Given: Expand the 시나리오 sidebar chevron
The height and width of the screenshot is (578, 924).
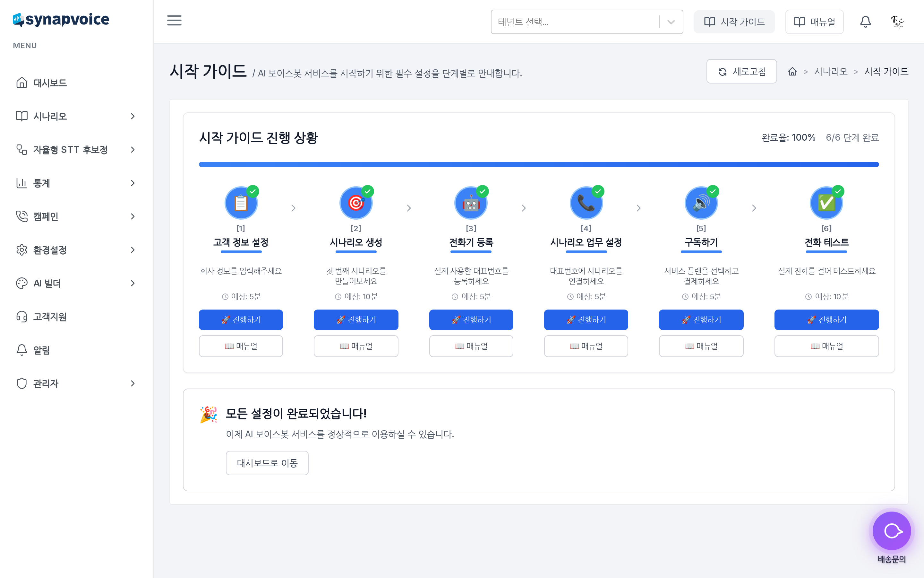Looking at the screenshot, I should (x=133, y=116).
